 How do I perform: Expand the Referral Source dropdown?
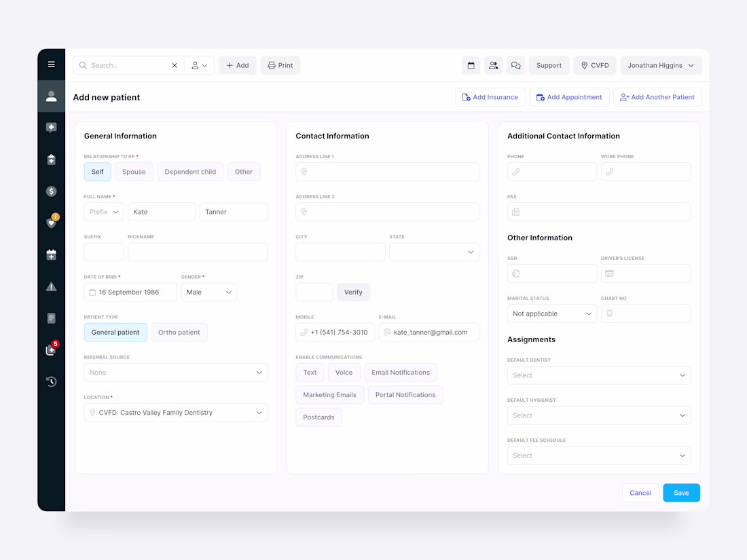175,373
